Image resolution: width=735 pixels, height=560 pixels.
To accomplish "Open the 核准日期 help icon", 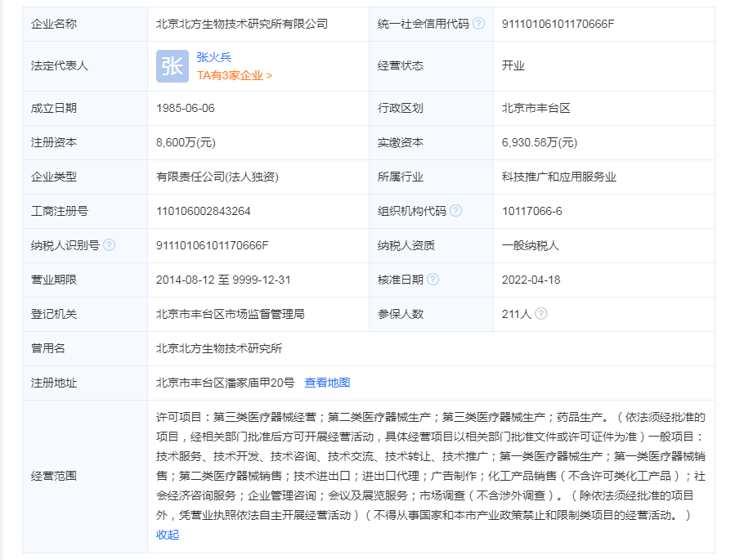I will pos(433,278).
